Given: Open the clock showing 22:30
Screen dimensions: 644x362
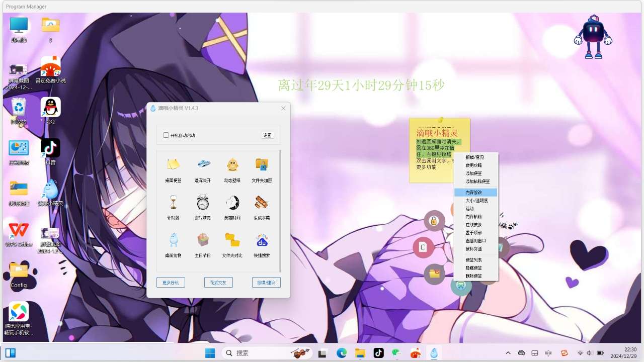Looking at the screenshot, I should [623, 353].
